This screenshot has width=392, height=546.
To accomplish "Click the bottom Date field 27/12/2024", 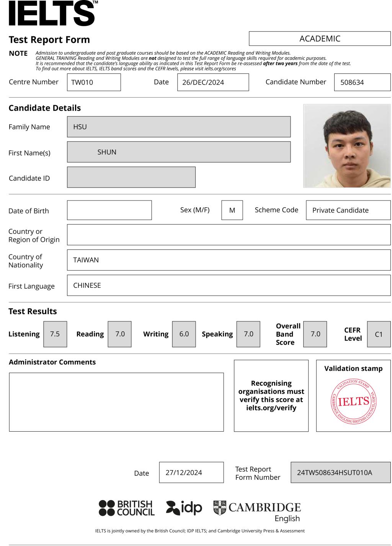I will point(191,472).
